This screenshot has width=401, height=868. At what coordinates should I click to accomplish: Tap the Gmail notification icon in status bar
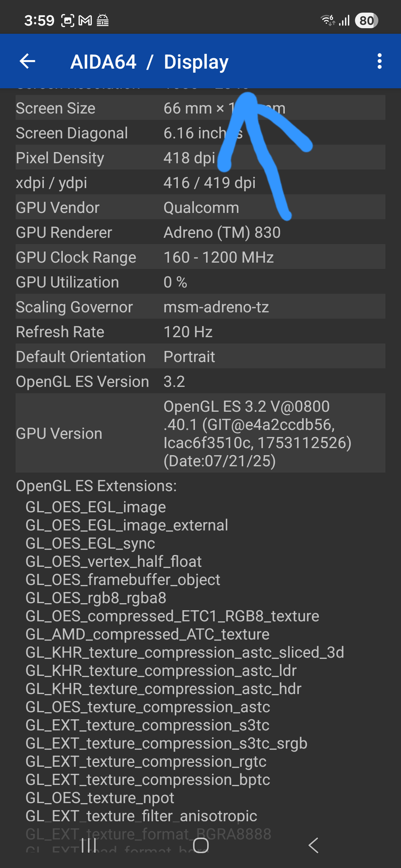point(85,20)
